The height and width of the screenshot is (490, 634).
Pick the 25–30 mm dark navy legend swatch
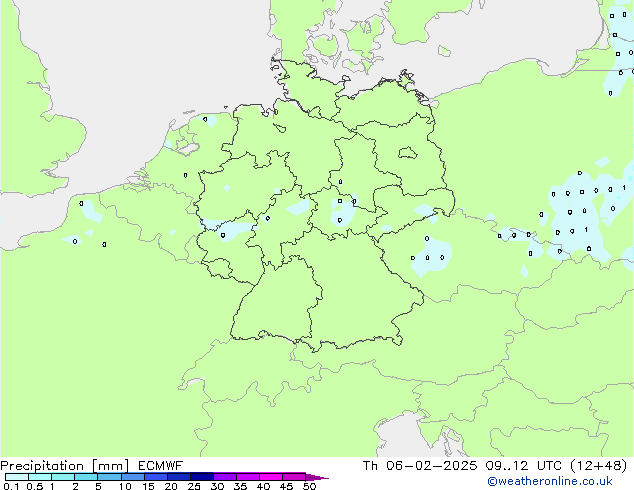click(201, 477)
